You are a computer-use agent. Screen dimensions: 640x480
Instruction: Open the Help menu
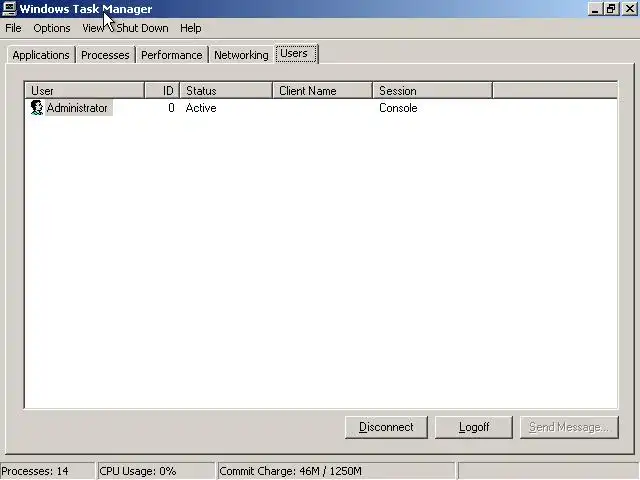191,28
